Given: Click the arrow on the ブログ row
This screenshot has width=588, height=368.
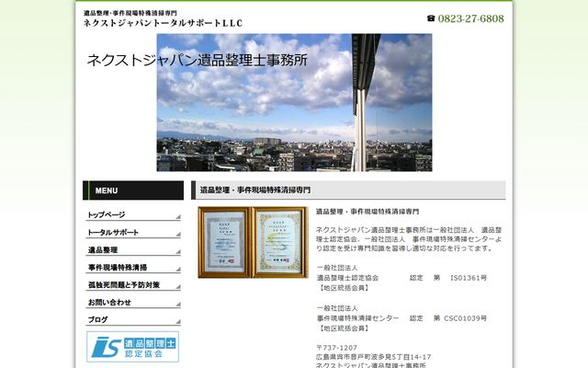Looking at the screenshot, I should click(178, 322).
